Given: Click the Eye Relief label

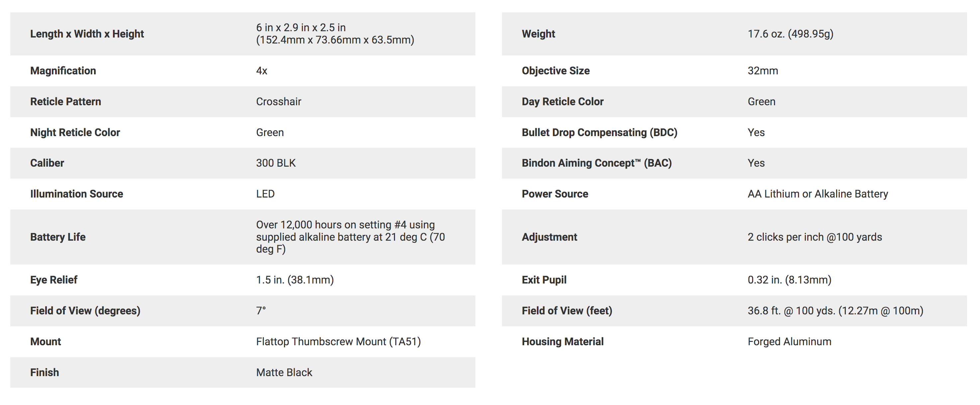Looking at the screenshot, I should 53,280.
